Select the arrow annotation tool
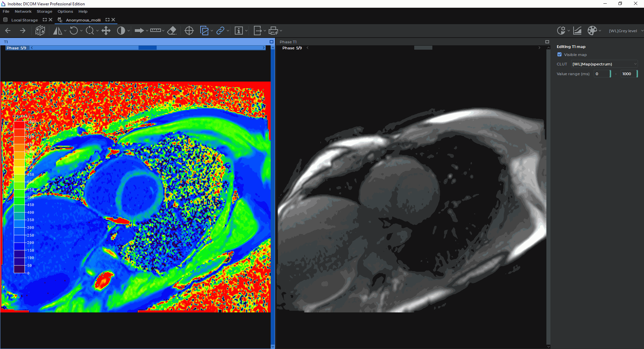The height and width of the screenshot is (349, 644). [x=139, y=31]
